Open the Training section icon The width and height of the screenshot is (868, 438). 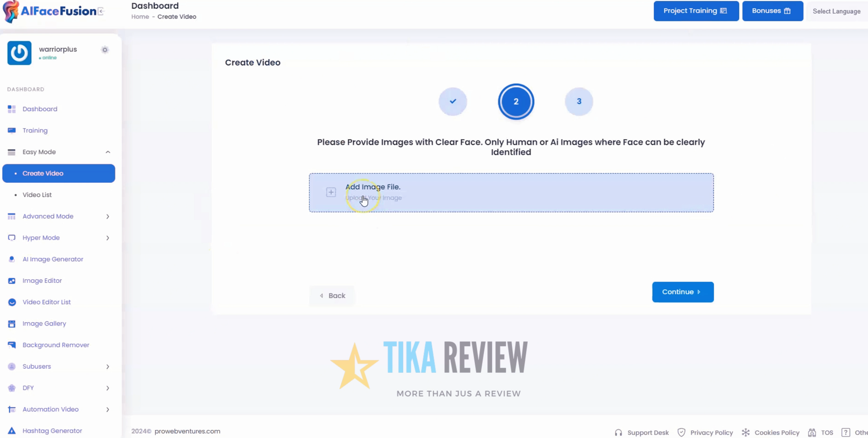point(11,130)
